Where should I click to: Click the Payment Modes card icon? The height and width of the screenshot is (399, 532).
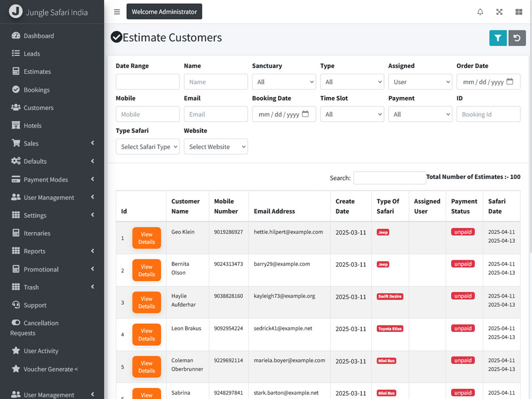click(x=16, y=179)
